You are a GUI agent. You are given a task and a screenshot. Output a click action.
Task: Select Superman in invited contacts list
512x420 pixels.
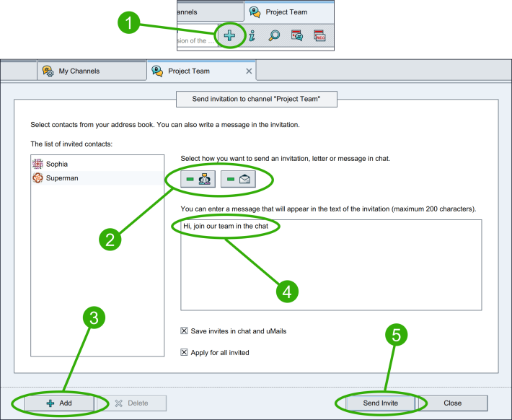click(97, 178)
